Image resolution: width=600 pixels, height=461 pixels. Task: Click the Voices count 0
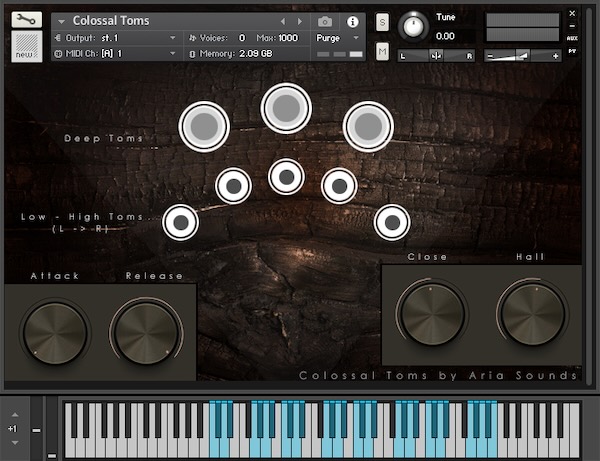[242, 38]
